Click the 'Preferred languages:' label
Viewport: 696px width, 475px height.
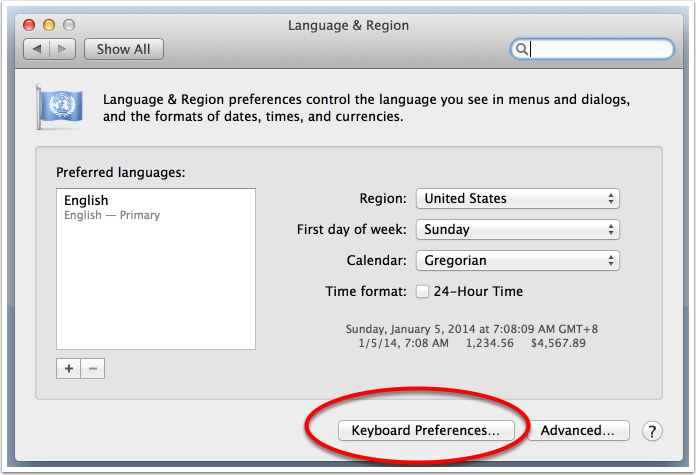tap(121, 172)
